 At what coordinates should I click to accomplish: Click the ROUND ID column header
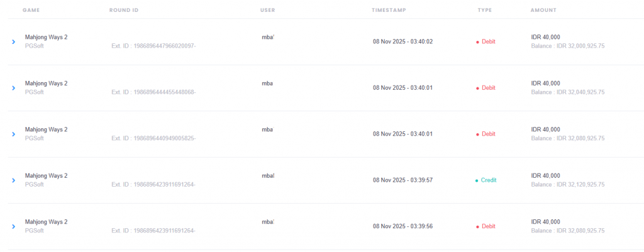123,10
